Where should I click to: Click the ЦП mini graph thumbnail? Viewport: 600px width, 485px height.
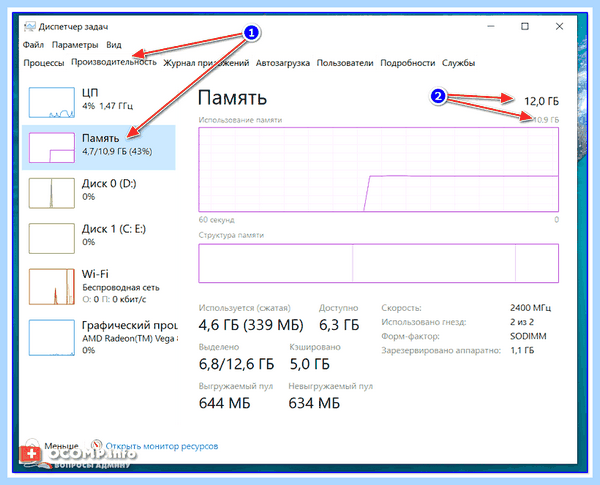pos(52,102)
